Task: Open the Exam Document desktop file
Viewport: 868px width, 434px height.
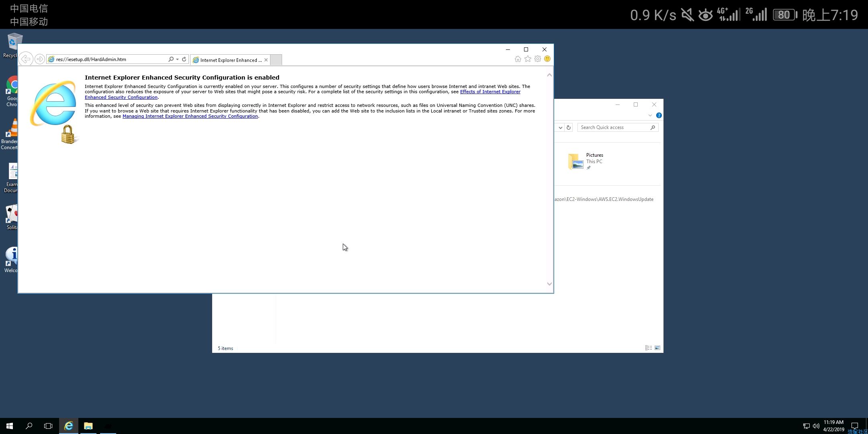Action: point(11,177)
